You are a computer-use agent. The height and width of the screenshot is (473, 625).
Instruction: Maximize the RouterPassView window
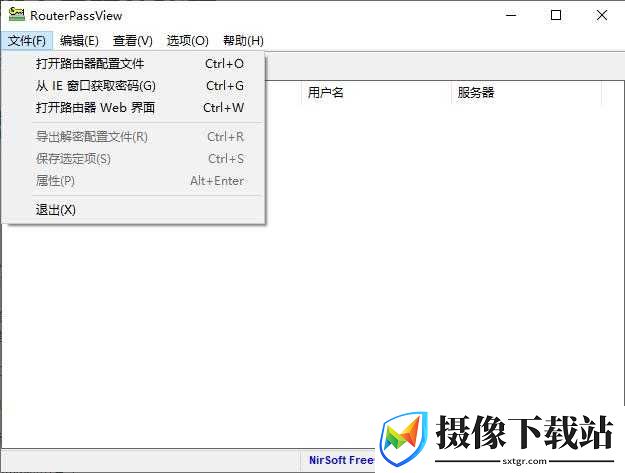click(x=556, y=15)
